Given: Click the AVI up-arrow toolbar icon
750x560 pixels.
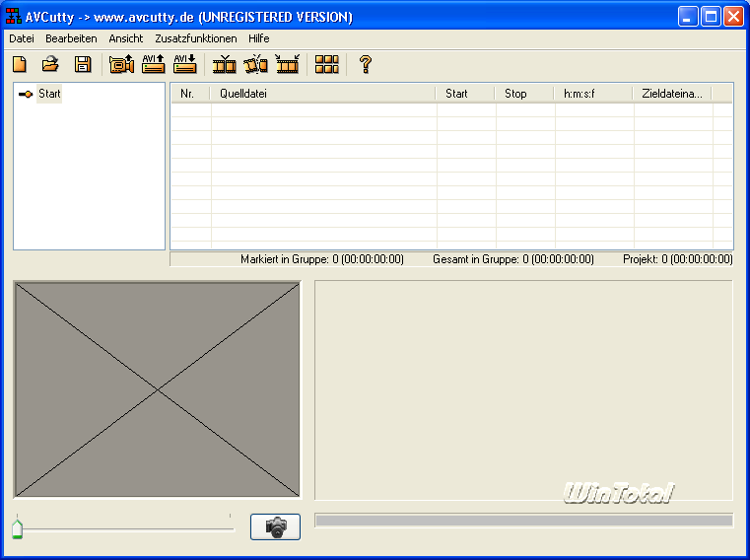Looking at the screenshot, I should (154, 64).
